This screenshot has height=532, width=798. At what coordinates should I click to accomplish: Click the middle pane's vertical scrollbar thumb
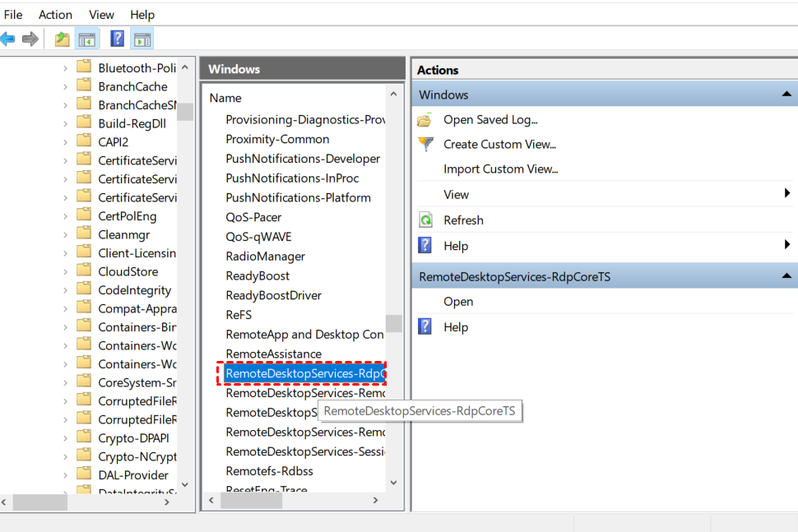(394, 323)
